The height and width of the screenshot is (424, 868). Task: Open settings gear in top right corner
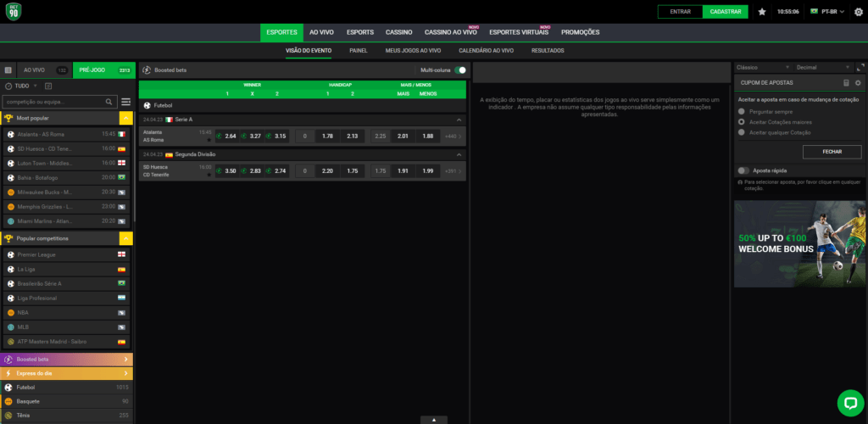[858, 12]
